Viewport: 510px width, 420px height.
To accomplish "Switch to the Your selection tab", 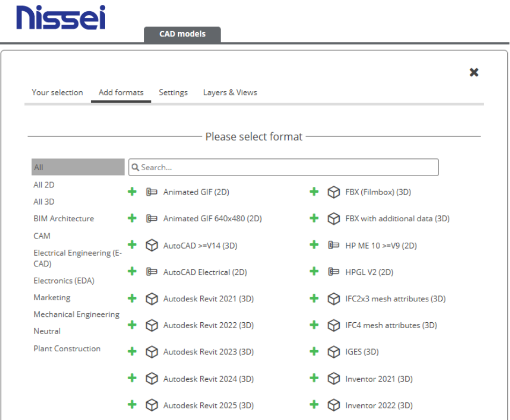I will [57, 92].
